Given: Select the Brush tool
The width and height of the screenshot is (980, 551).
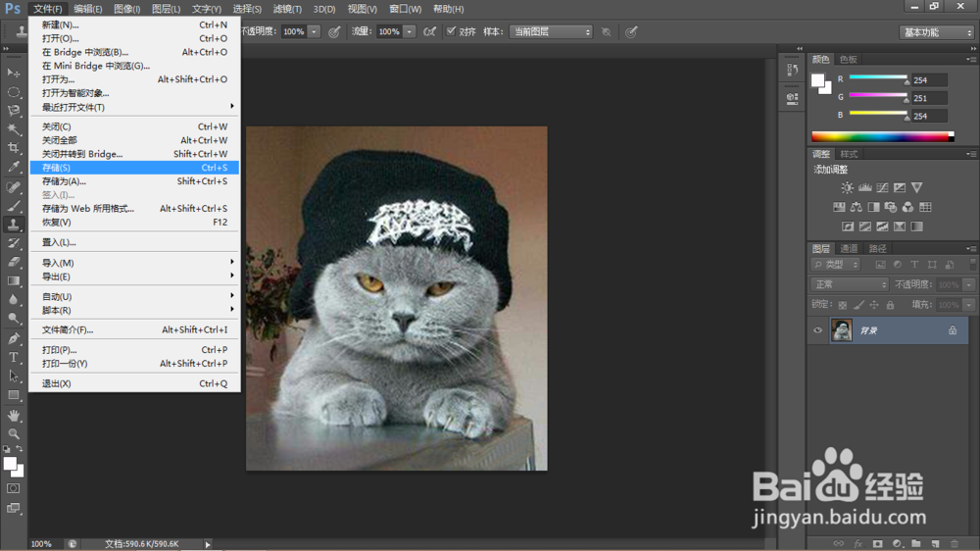Looking at the screenshot, I should (13, 206).
